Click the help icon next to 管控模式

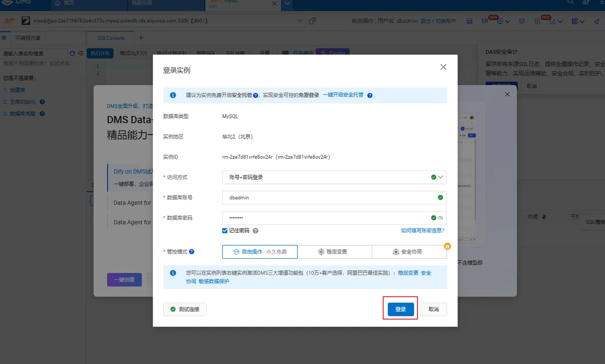191,251
